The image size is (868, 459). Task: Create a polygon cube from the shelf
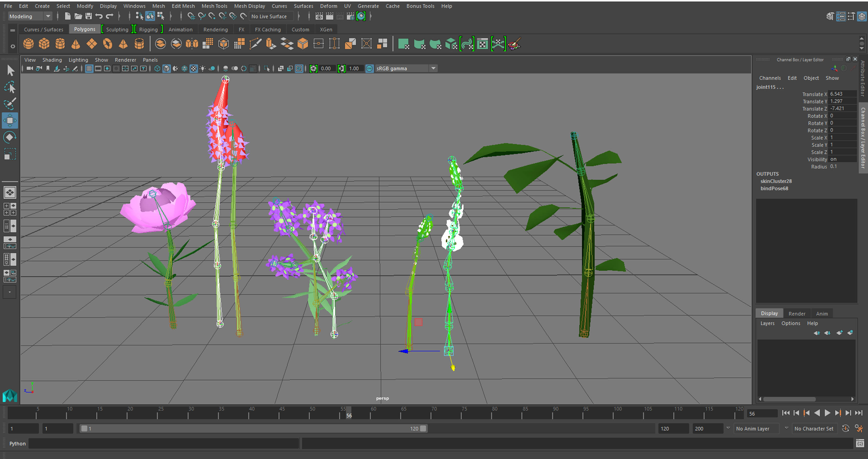tap(44, 44)
